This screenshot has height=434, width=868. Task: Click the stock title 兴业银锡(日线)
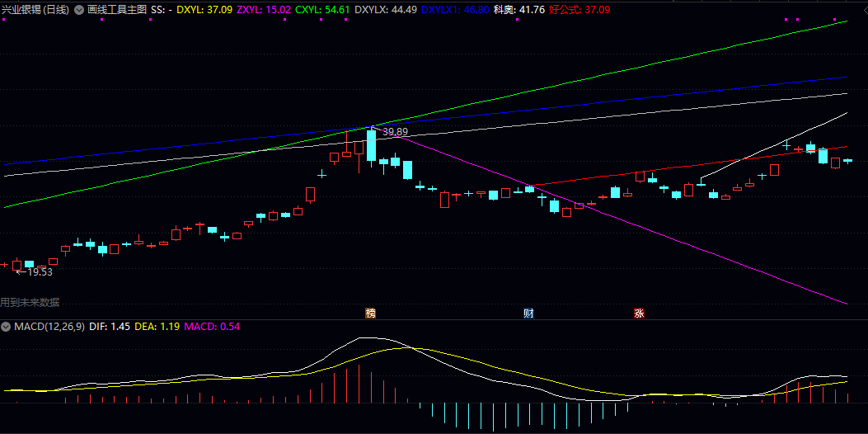point(35,9)
